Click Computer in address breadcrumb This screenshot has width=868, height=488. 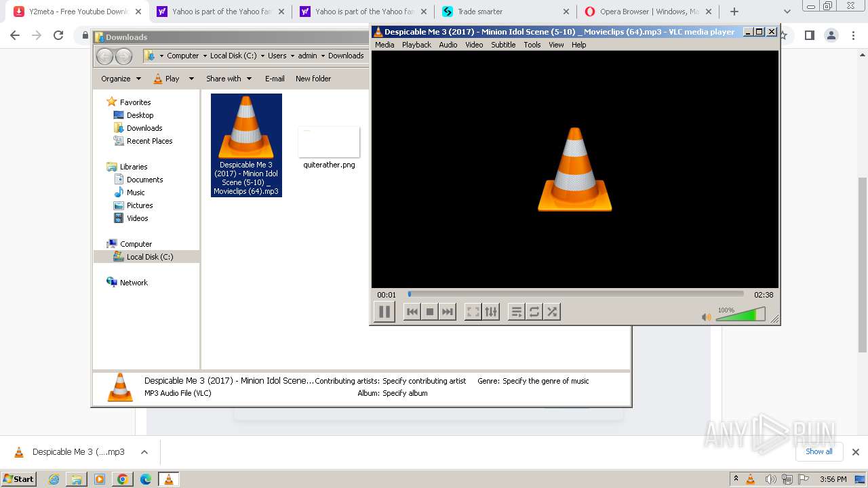point(183,56)
